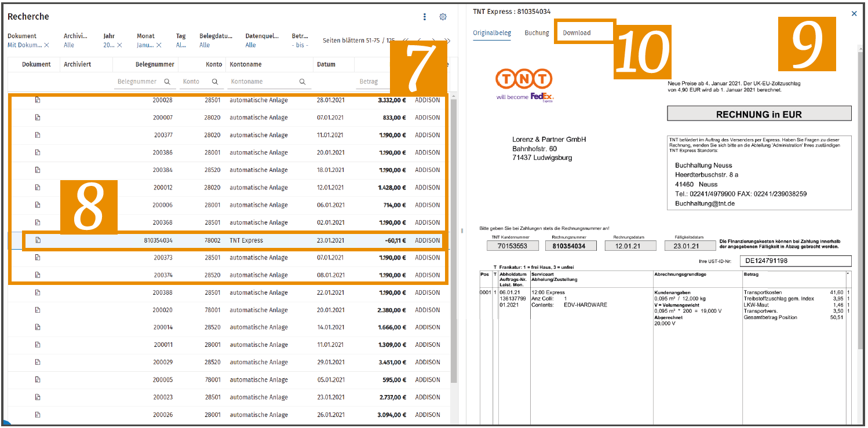868x428 pixels.
Task: Open document icon for Belegnummer 200005
Action: pos(38,380)
